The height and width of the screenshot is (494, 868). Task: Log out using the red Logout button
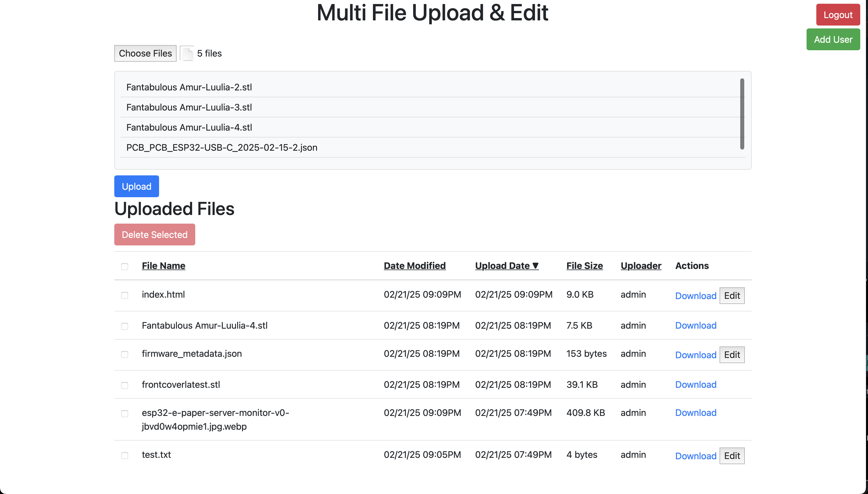[838, 15]
